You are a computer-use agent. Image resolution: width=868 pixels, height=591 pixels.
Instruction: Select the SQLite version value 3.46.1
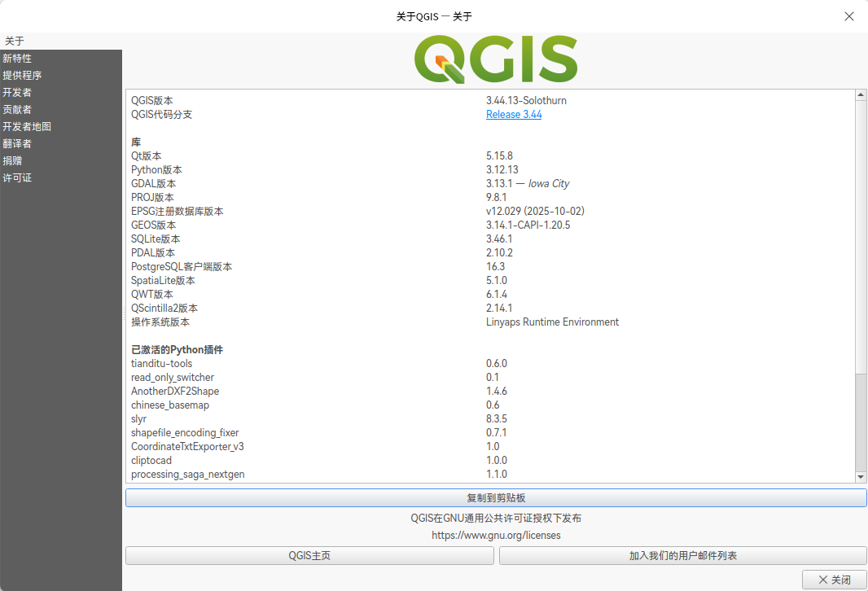[x=499, y=239]
